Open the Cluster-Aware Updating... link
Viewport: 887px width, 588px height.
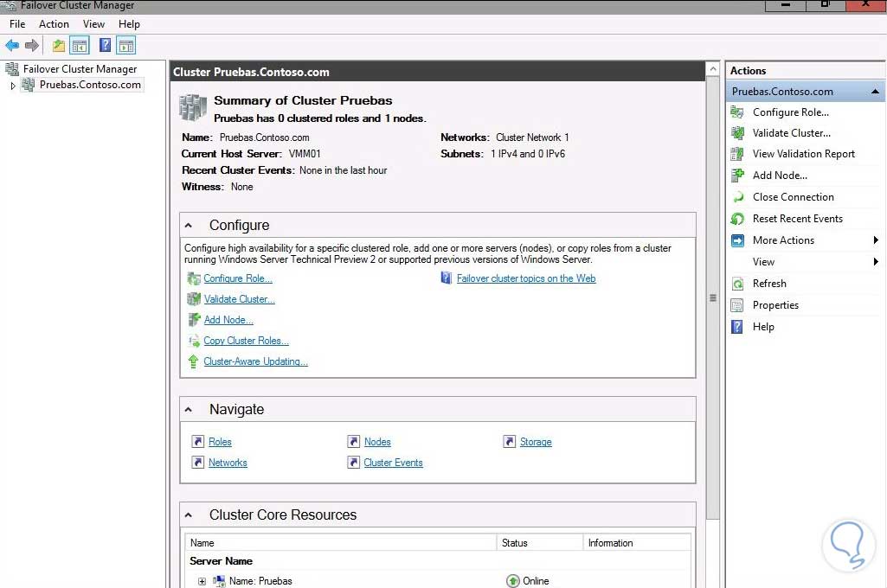(x=255, y=361)
